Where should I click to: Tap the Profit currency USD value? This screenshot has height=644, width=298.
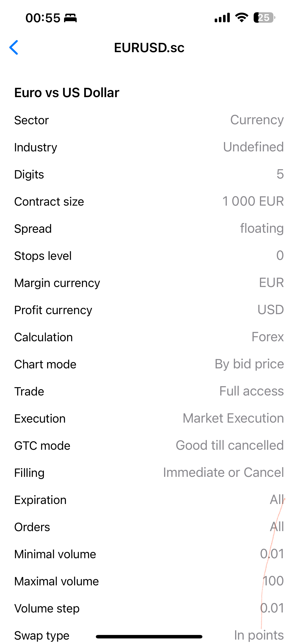click(270, 310)
